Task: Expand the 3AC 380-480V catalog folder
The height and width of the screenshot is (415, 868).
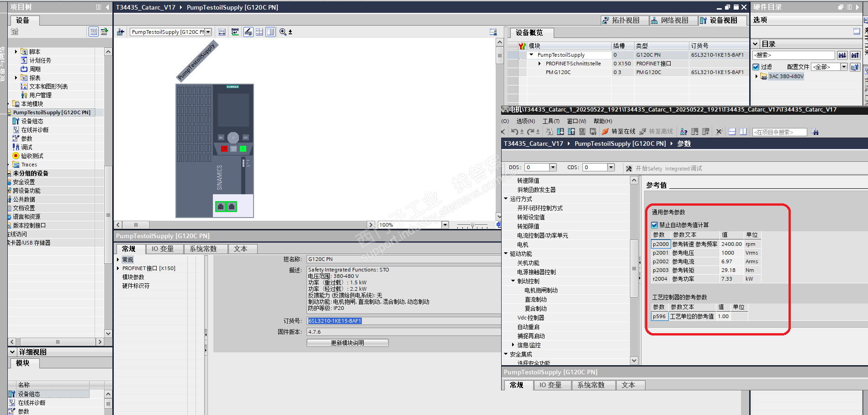Action: (x=757, y=76)
